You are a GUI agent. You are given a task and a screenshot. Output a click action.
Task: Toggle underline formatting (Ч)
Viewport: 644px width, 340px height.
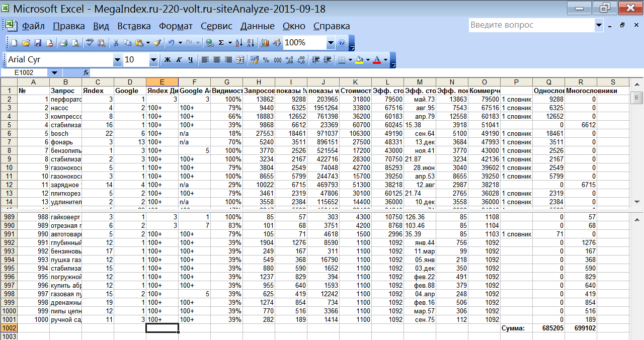pos(190,60)
